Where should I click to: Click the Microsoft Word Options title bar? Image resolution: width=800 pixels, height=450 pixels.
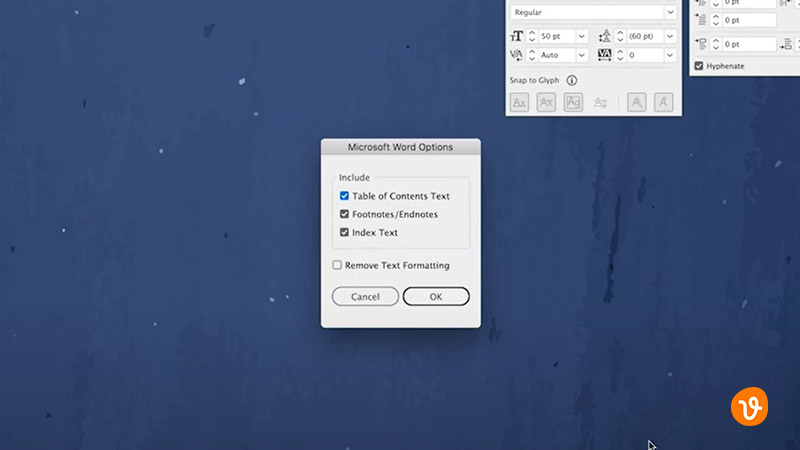pos(401,147)
